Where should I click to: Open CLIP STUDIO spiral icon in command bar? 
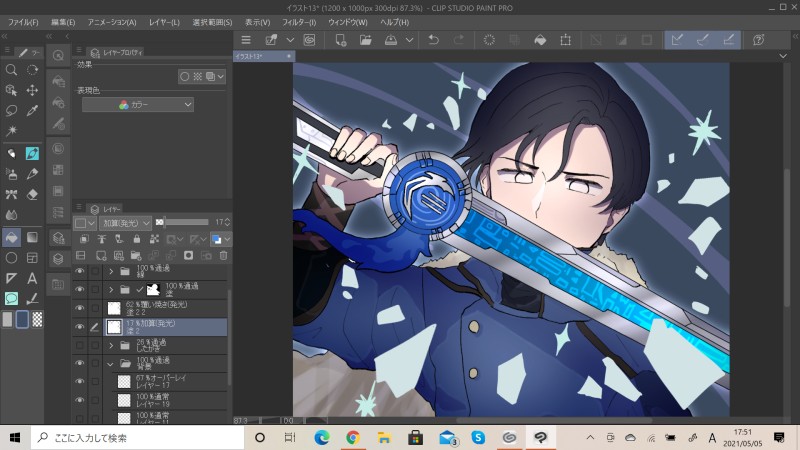coord(309,40)
